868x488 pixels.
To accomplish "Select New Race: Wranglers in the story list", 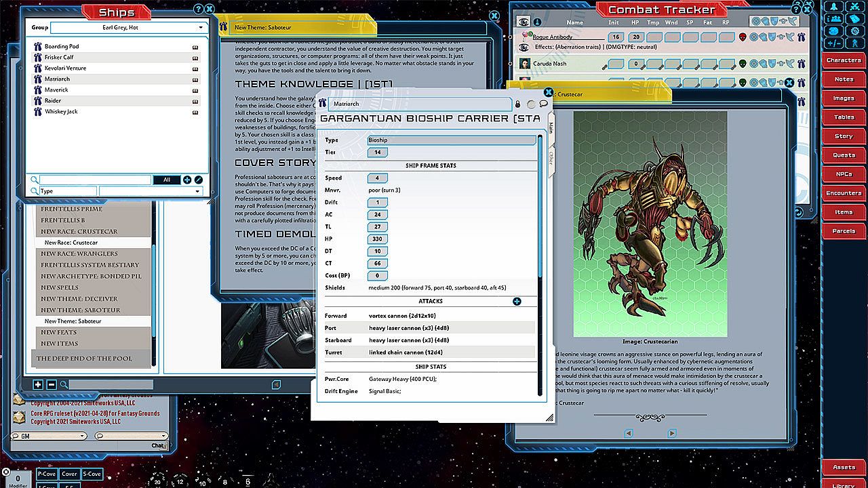I will coord(79,253).
